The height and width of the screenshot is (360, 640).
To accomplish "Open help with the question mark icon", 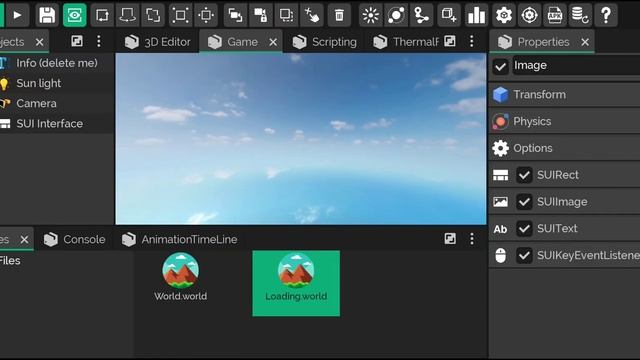I will tap(606, 16).
